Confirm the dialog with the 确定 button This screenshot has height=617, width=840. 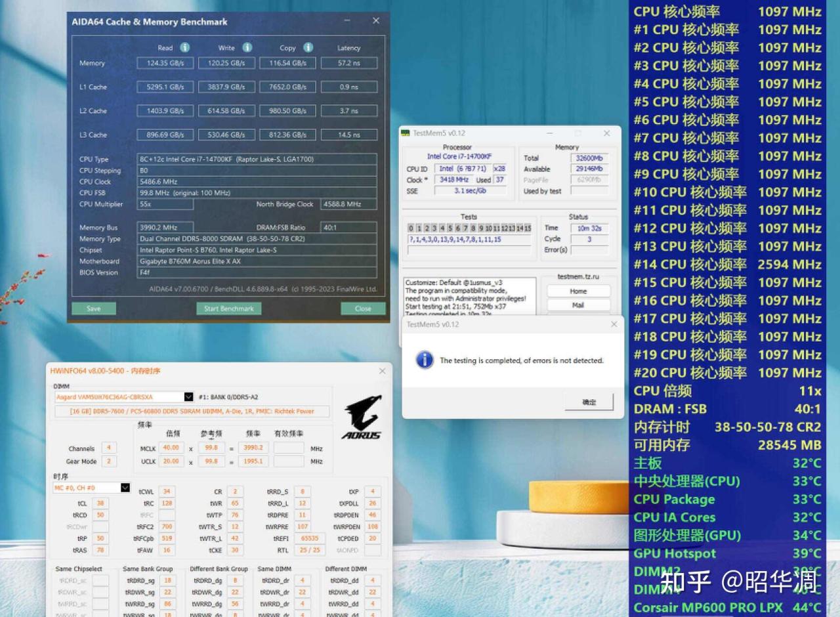[589, 402]
